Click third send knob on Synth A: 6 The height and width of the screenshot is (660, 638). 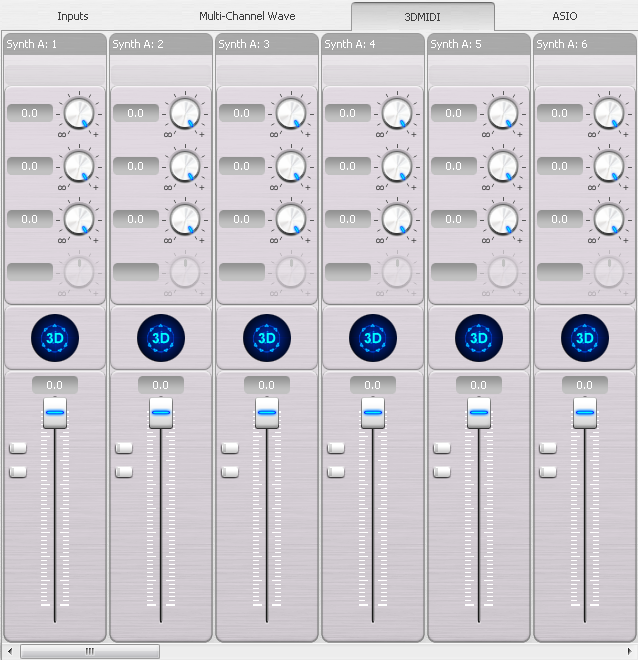(609, 219)
